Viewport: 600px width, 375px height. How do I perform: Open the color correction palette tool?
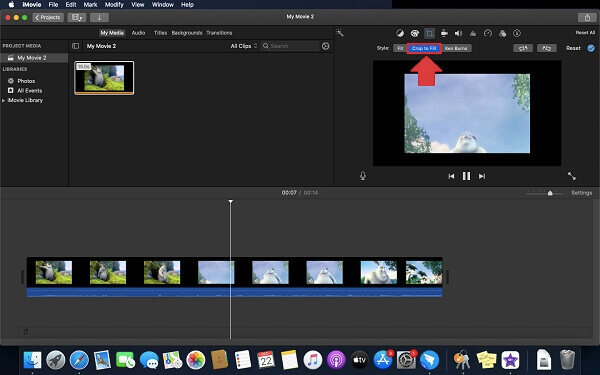click(x=415, y=33)
